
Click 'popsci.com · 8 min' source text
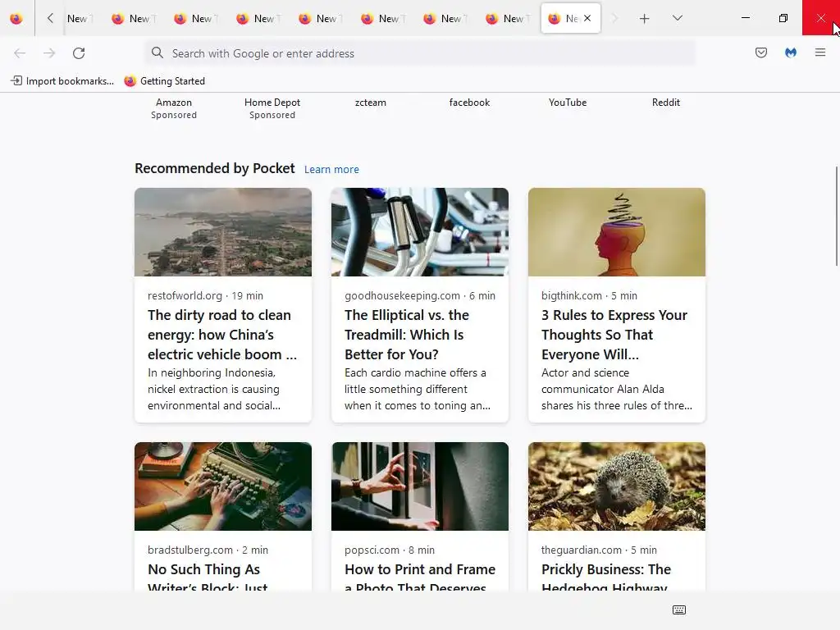coord(390,550)
